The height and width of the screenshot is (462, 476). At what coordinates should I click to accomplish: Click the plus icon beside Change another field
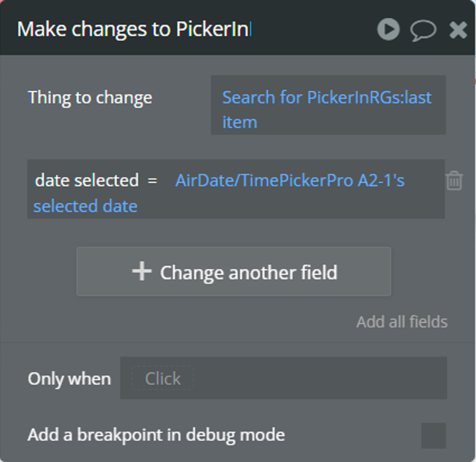[x=142, y=271]
